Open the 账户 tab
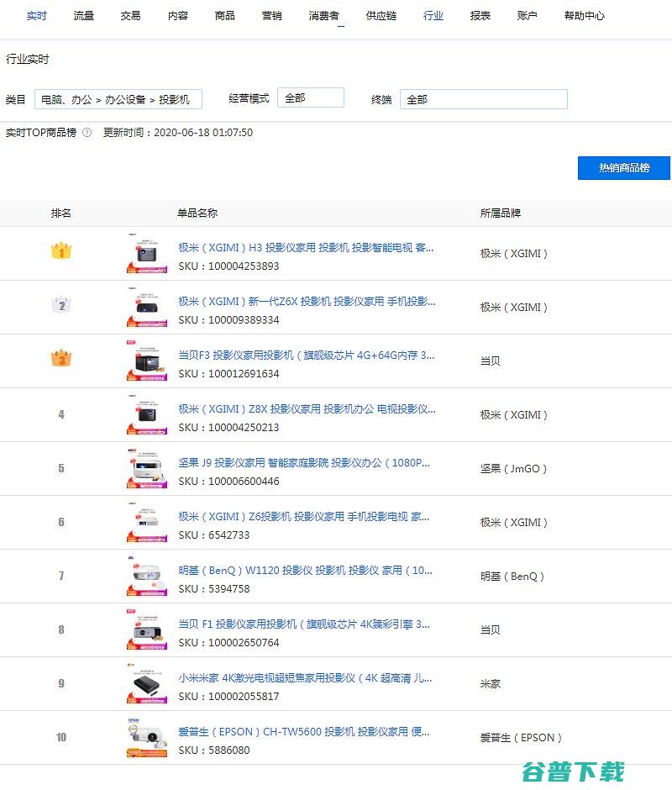The image size is (672, 790). click(x=527, y=16)
